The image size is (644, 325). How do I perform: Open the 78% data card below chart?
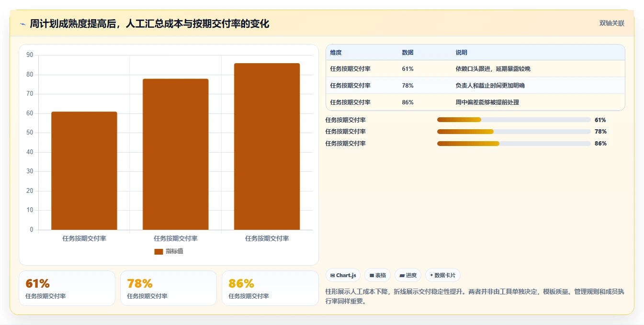click(169, 288)
